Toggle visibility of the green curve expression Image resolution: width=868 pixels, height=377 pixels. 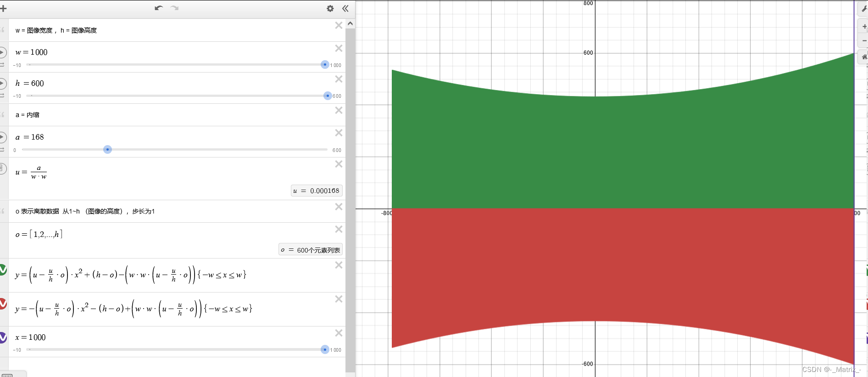[3, 270]
